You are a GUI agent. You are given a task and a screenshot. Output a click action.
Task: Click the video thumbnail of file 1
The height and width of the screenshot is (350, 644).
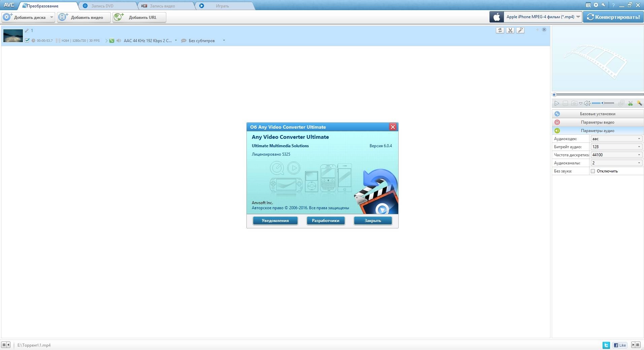(x=13, y=35)
